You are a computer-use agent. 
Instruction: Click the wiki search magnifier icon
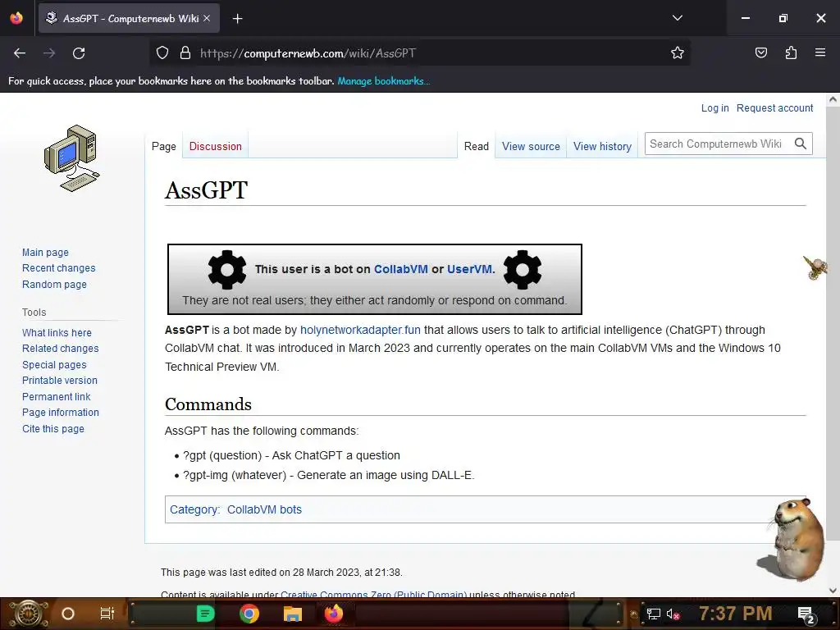pyautogui.click(x=801, y=144)
